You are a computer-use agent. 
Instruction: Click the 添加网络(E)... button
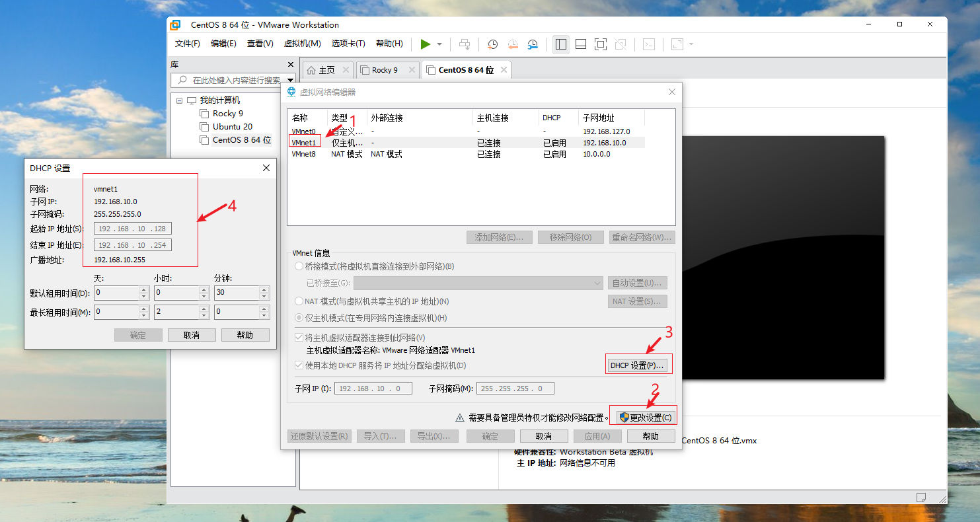click(500, 237)
